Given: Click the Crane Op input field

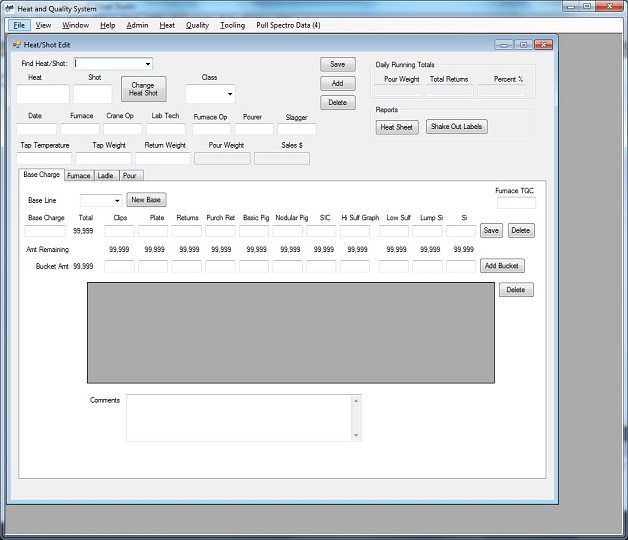Looking at the screenshot, I should [123, 129].
